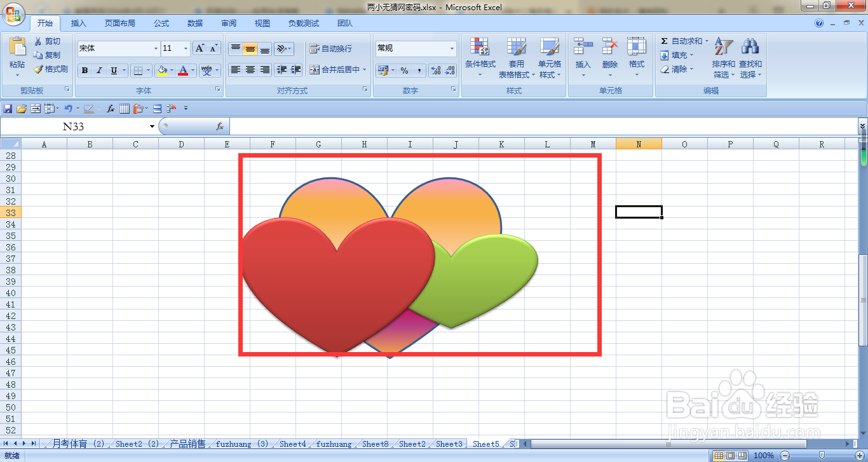
Task: Decrease font size with the small A
Action: pyautogui.click(x=214, y=48)
